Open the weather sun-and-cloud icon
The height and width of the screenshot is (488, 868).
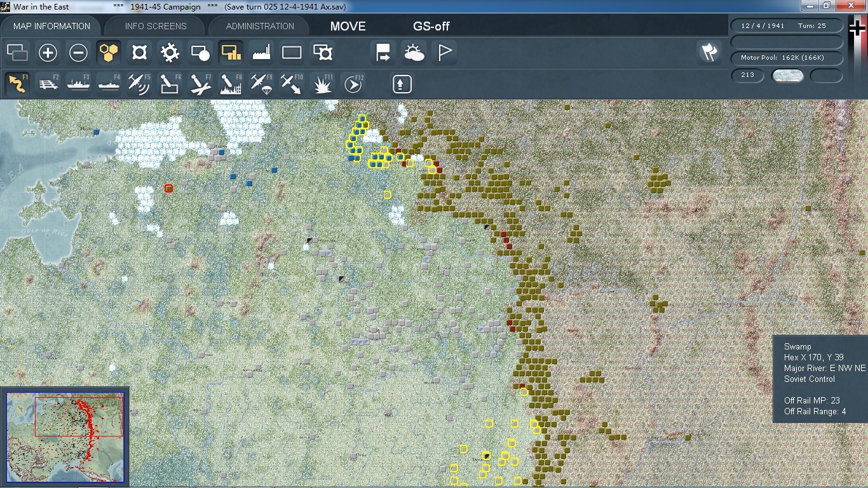[414, 52]
